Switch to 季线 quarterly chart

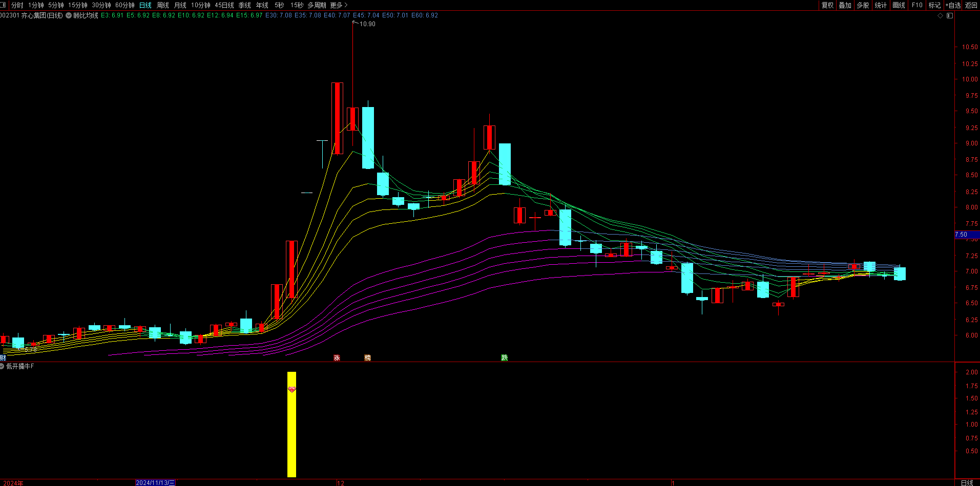pyautogui.click(x=245, y=5)
